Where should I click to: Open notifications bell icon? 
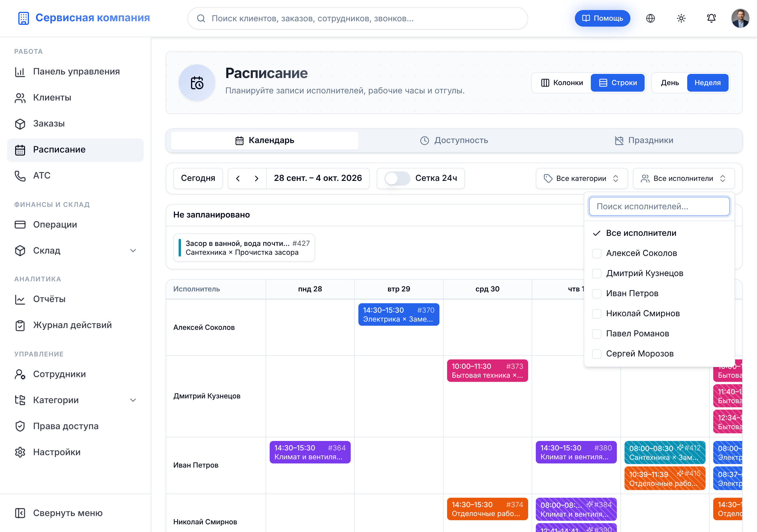coord(711,18)
